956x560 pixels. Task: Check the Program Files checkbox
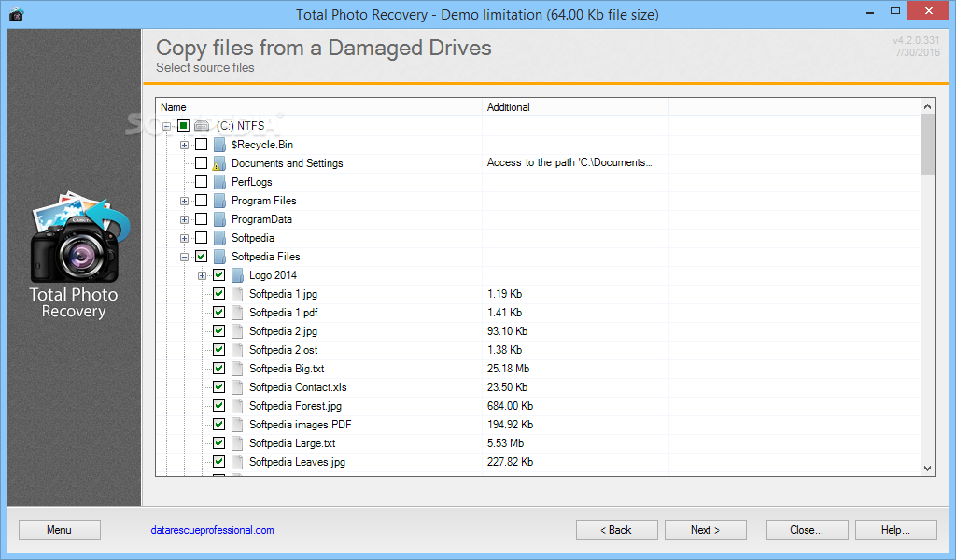(202, 201)
